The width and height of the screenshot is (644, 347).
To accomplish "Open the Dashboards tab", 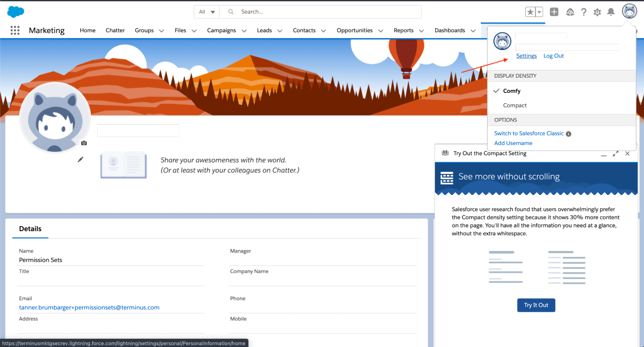I will [x=450, y=30].
